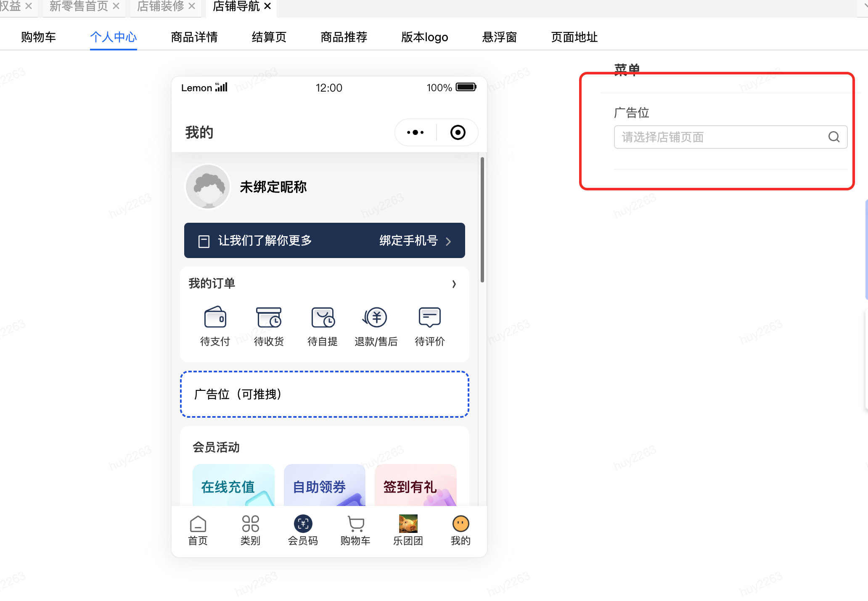Click the mini-program circle close button
Image resolution: width=868 pixels, height=601 pixels.
pyautogui.click(x=458, y=132)
